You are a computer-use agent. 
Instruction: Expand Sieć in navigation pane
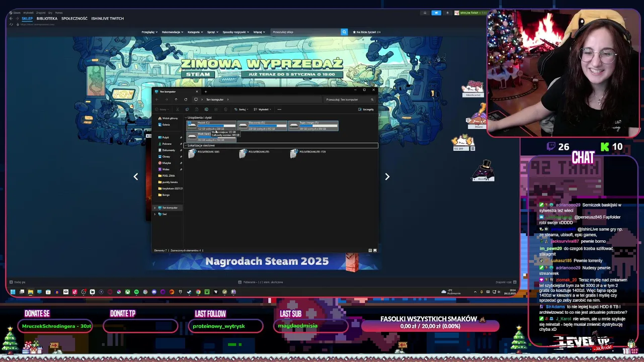[x=155, y=214]
